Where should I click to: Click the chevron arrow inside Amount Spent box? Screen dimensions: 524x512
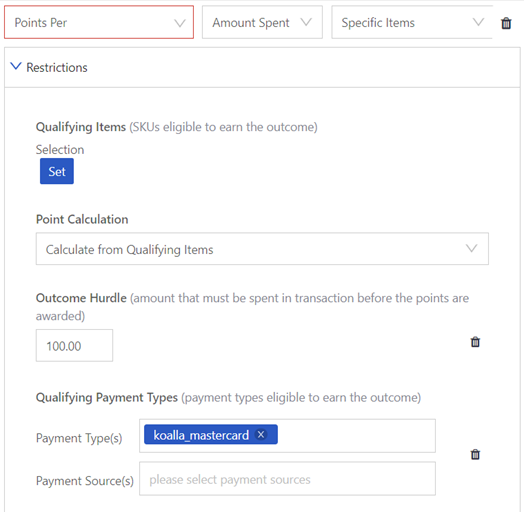pyautogui.click(x=306, y=22)
